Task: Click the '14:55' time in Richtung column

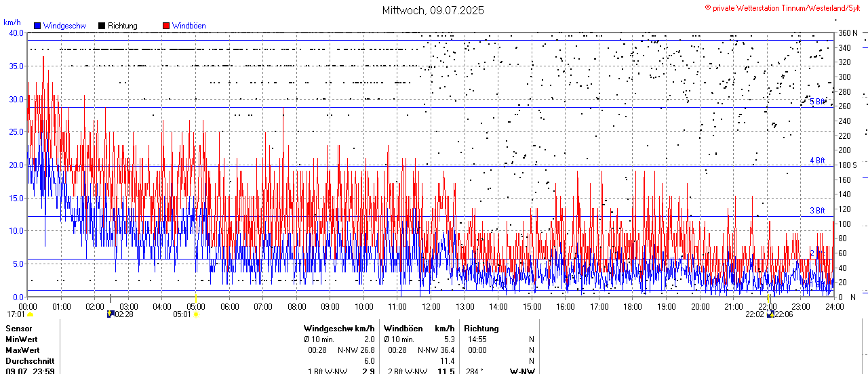Action: point(477,339)
